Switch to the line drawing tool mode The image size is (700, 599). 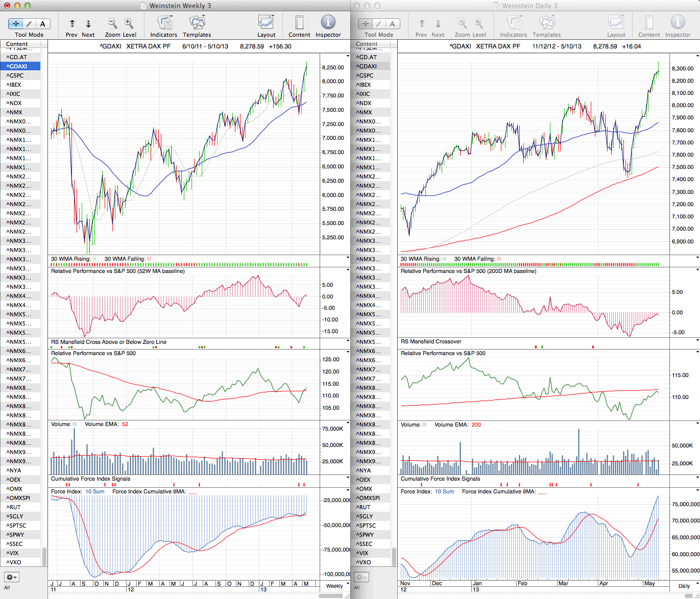click(29, 23)
